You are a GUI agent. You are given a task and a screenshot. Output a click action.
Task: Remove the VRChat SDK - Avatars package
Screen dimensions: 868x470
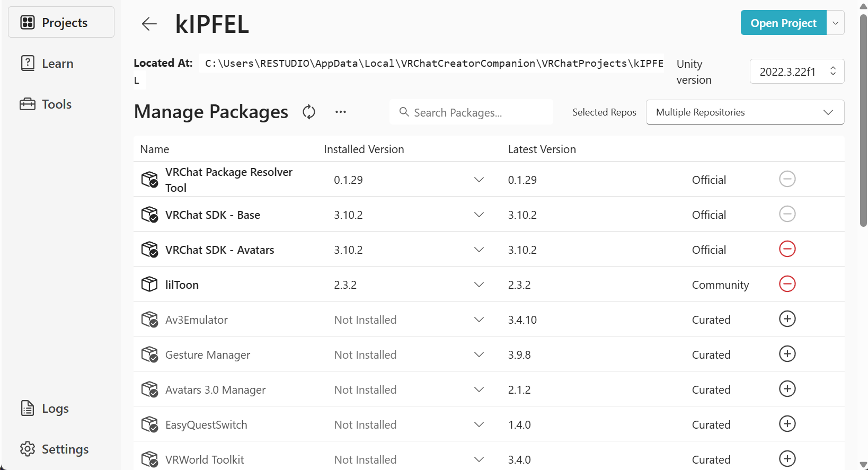tap(787, 249)
